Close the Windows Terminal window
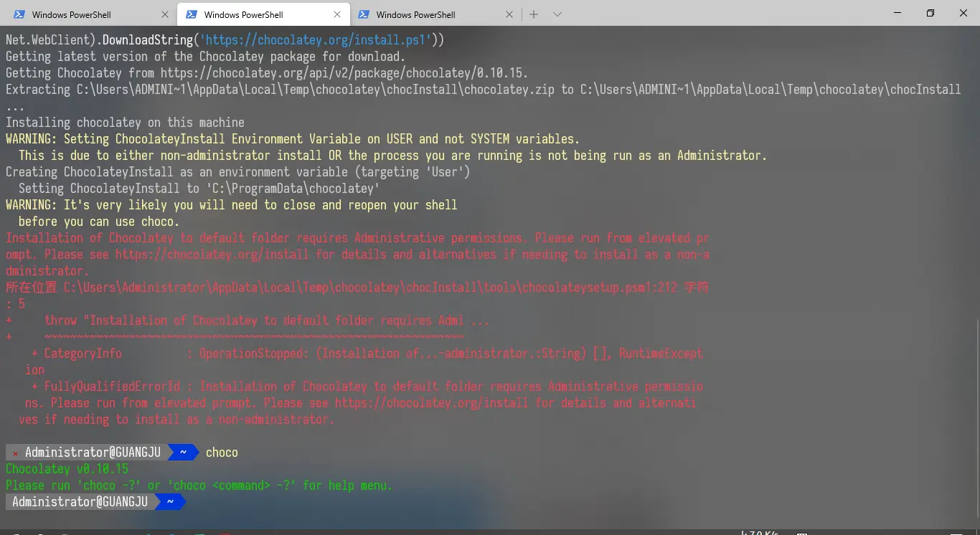This screenshot has width=980, height=535. (x=963, y=13)
